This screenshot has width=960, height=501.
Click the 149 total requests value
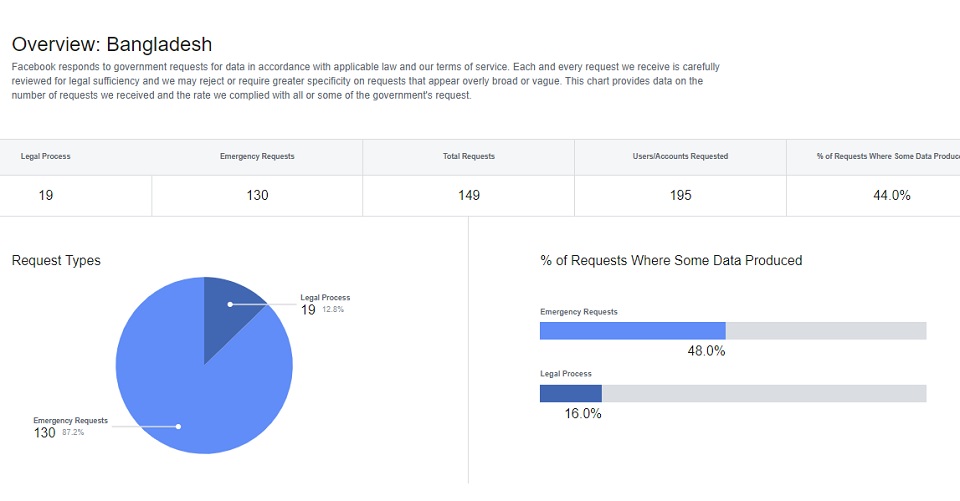tap(469, 195)
